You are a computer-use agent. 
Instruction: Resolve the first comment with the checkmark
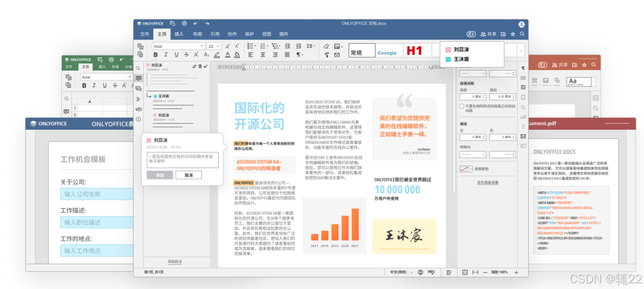(x=205, y=66)
